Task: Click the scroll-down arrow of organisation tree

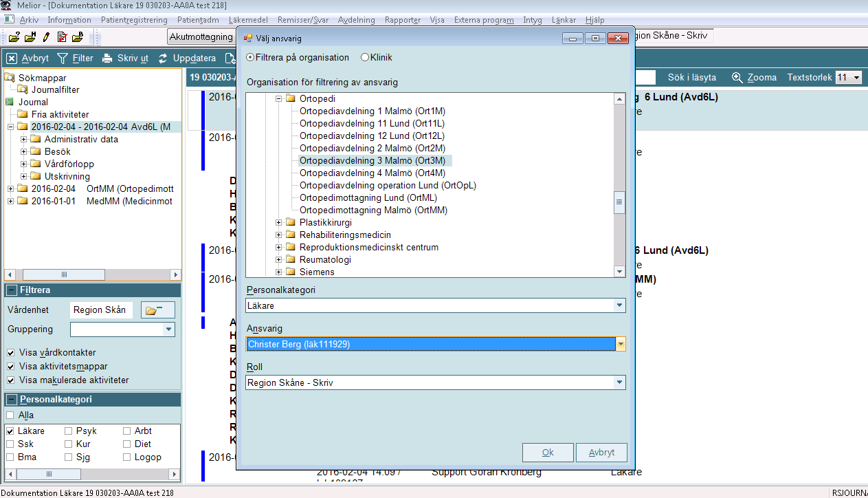Action: click(619, 272)
